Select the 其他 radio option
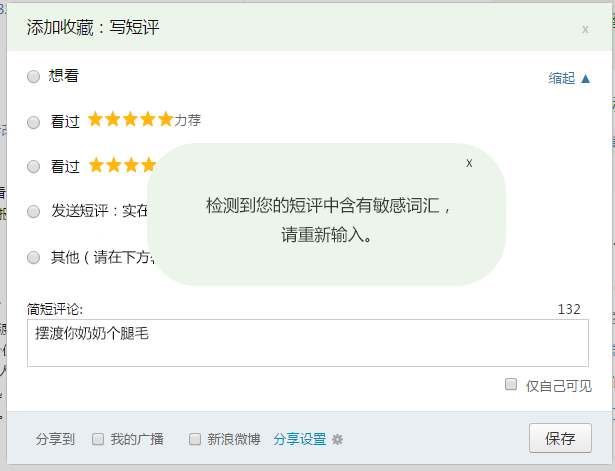This screenshot has height=471, width=615. tap(34, 257)
